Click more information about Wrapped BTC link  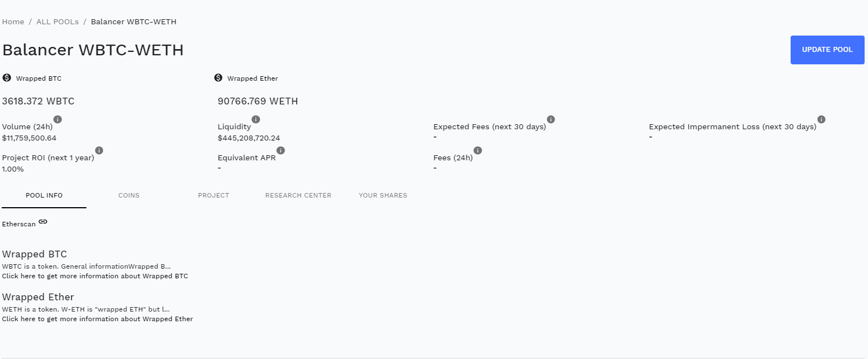click(95, 277)
